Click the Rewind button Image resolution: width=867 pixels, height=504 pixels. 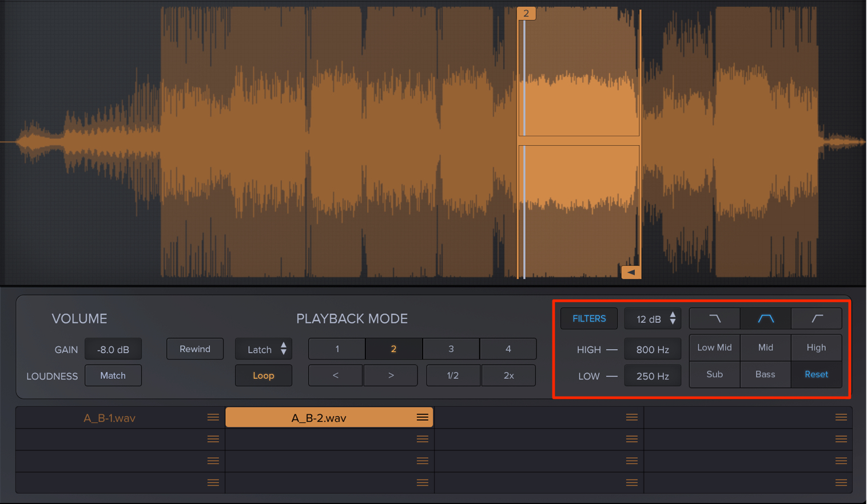pyautogui.click(x=195, y=349)
